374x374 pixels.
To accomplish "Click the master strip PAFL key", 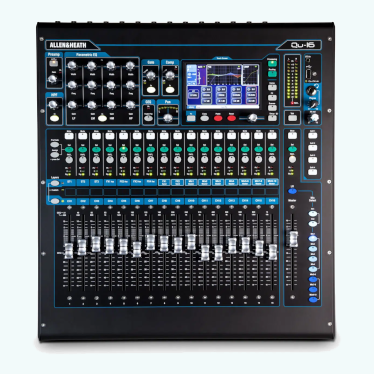I will click(x=292, y=160).
